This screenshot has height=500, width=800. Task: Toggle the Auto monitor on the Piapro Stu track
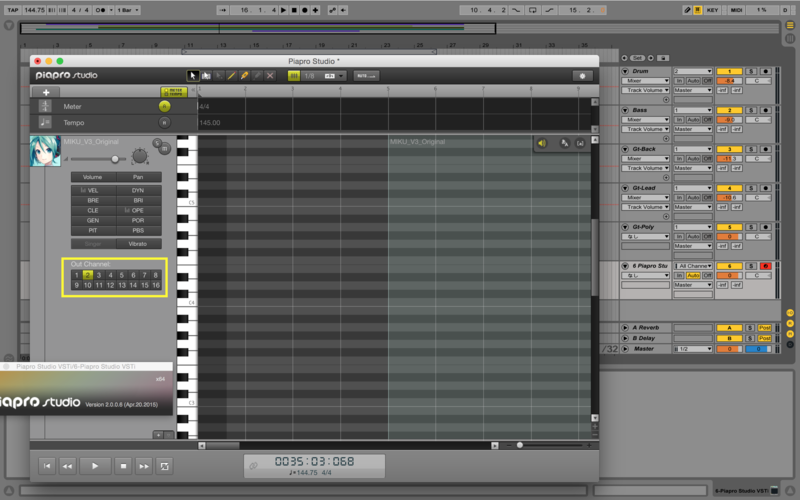point(693,276)
